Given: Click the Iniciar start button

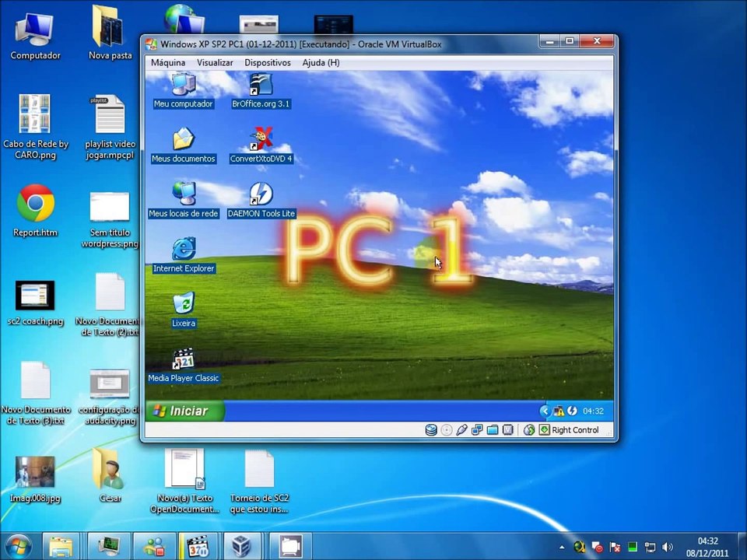Looking at the screenshot, I should pyautogui.click(x=184, y=411).
